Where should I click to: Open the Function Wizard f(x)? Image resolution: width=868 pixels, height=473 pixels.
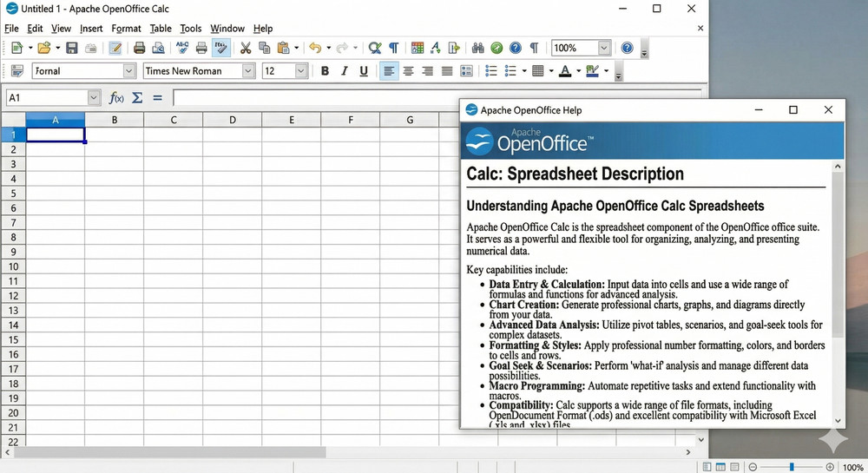(115, 98)
